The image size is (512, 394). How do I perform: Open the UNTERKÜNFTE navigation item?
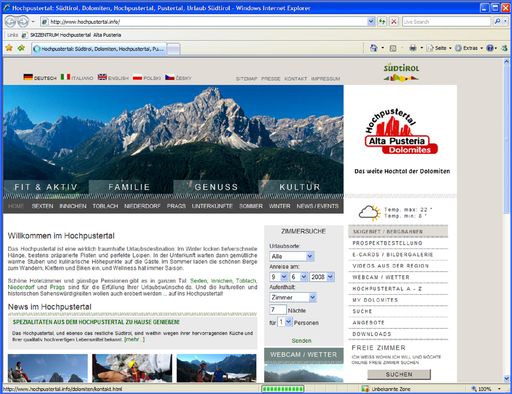point(212,206)
